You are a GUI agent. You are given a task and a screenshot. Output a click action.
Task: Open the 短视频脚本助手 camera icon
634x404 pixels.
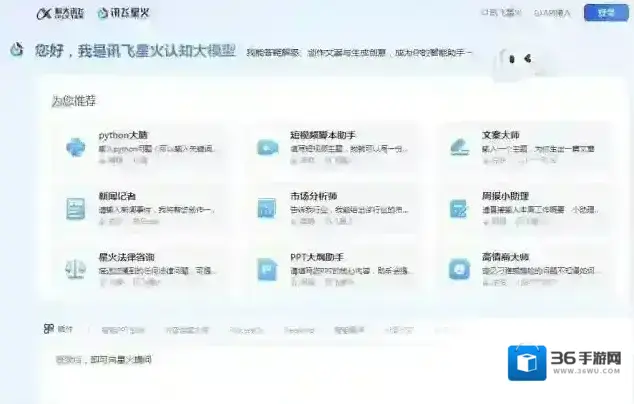click(x=267, y=147)
